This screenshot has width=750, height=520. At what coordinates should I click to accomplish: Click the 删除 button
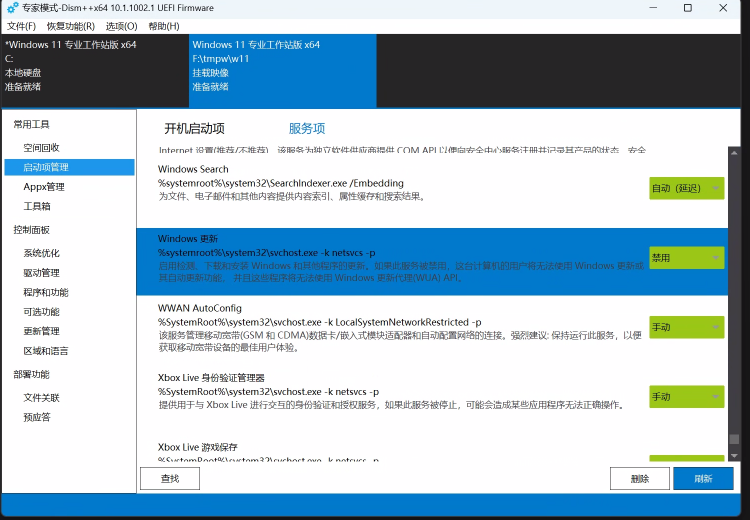coord(640,479)
